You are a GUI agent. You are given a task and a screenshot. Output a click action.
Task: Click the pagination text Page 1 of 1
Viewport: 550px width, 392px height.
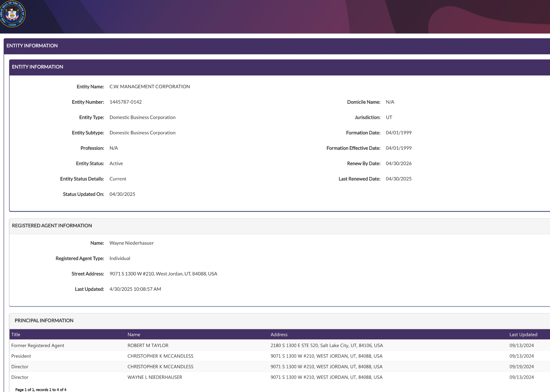coord(41,389)
